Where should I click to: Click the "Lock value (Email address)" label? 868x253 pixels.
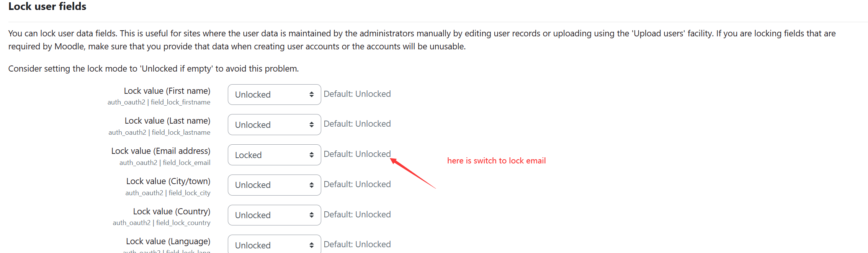[161, 151]
